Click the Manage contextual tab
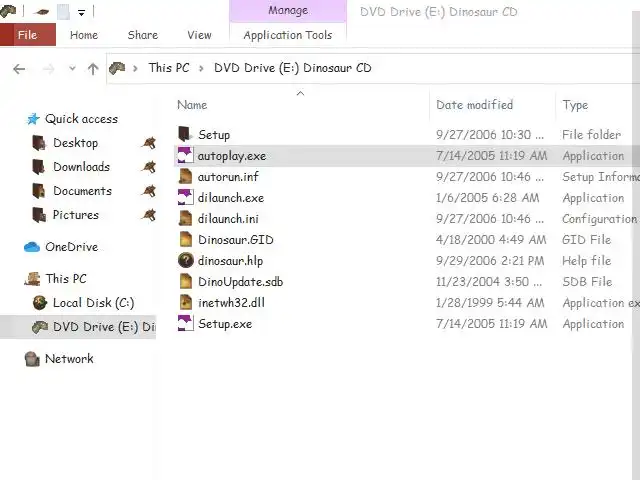The width and height of the screenshot is (640, 480). (288, 11)
